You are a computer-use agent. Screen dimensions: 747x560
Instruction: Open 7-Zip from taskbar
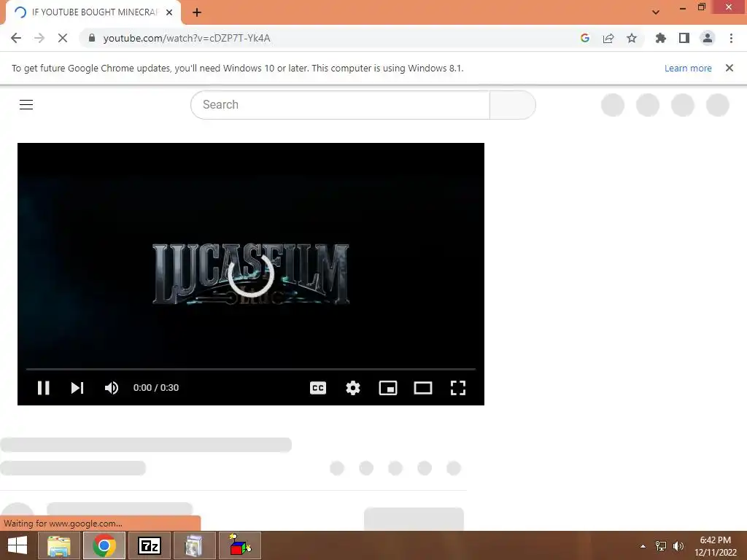coord(149,545)
